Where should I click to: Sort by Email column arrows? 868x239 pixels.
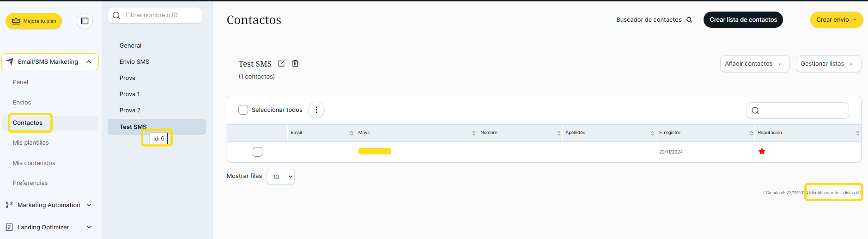tap(352, 133)
